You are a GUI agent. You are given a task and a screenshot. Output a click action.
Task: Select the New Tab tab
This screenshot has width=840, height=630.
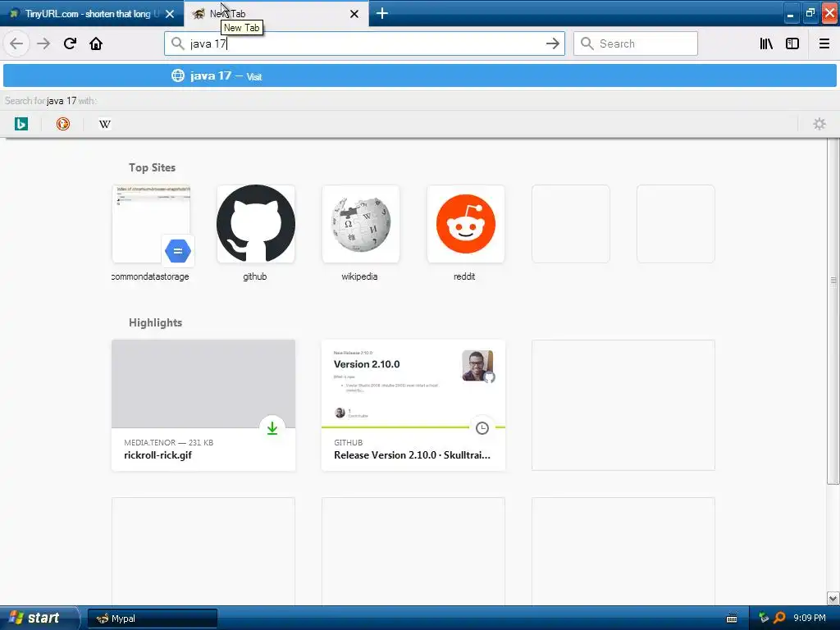coord(276,13)
